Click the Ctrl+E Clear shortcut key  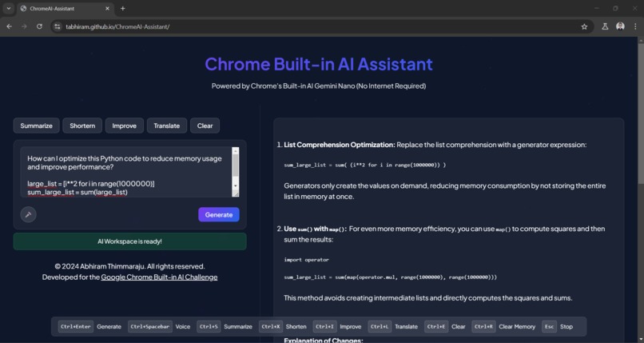tap(436, 326)
